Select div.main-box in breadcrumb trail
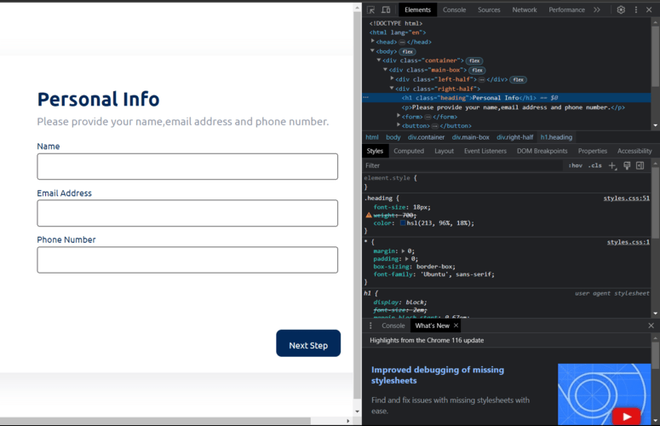Screen dimensions: 660x426 [471, 137]
